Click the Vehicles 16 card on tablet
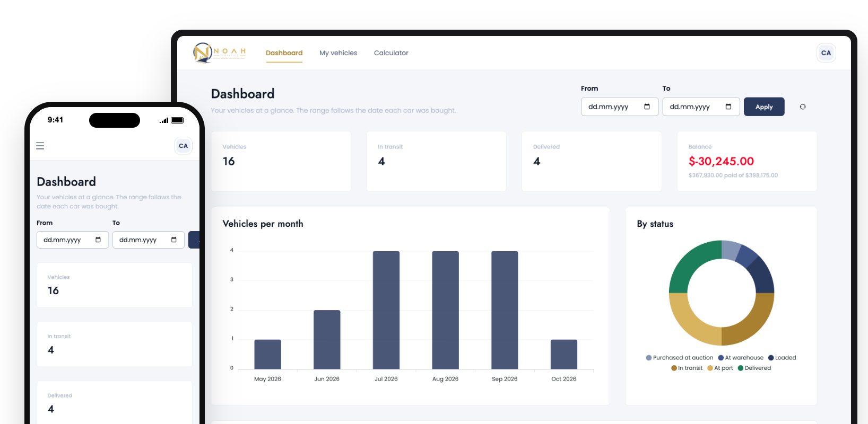Image resolution: width=868 pixels, height=424 pixels. click(x=281, y=161)
